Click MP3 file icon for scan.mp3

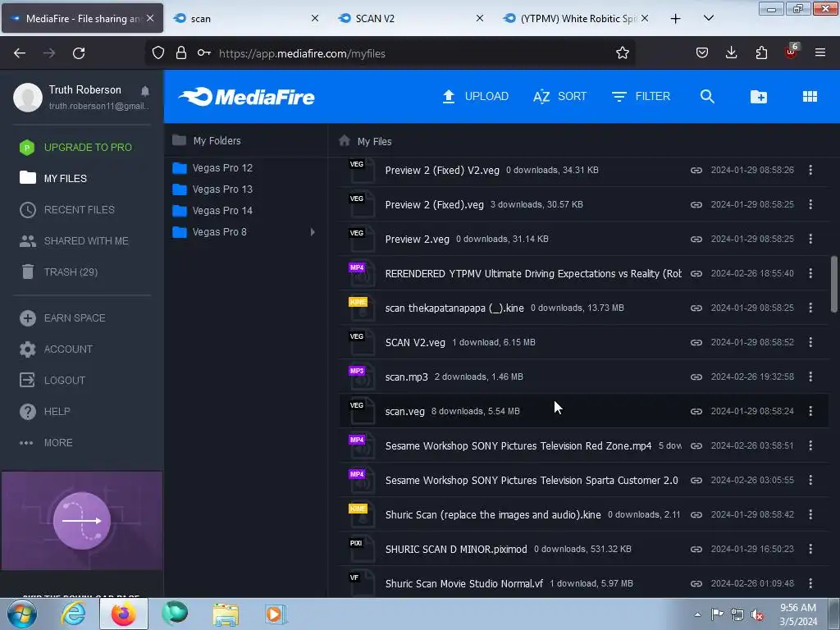tap(362, 377)
